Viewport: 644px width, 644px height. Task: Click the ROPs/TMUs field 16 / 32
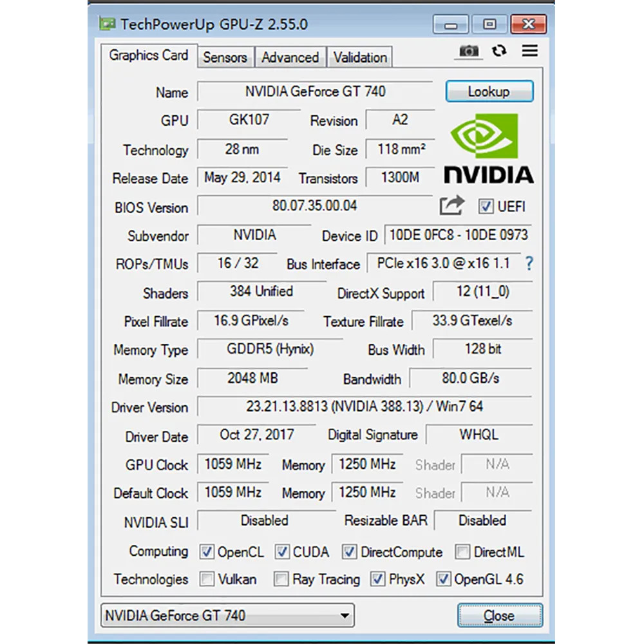click(238, 263)
